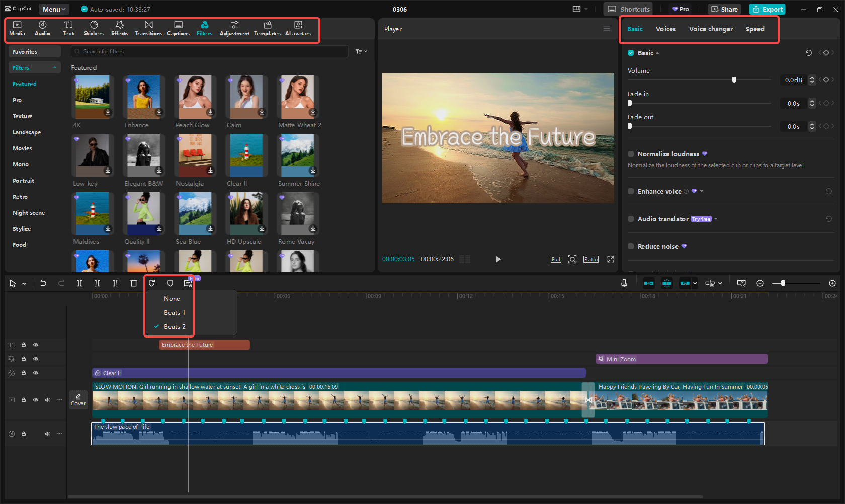Open the Menu dropdown
845x504 pixels.
point(54,9)
